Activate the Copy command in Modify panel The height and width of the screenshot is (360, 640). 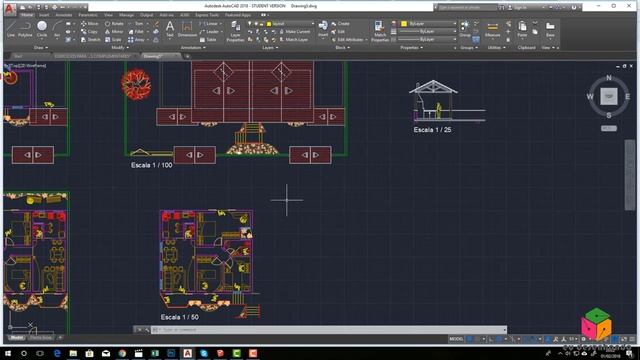[x=89, y=31]
